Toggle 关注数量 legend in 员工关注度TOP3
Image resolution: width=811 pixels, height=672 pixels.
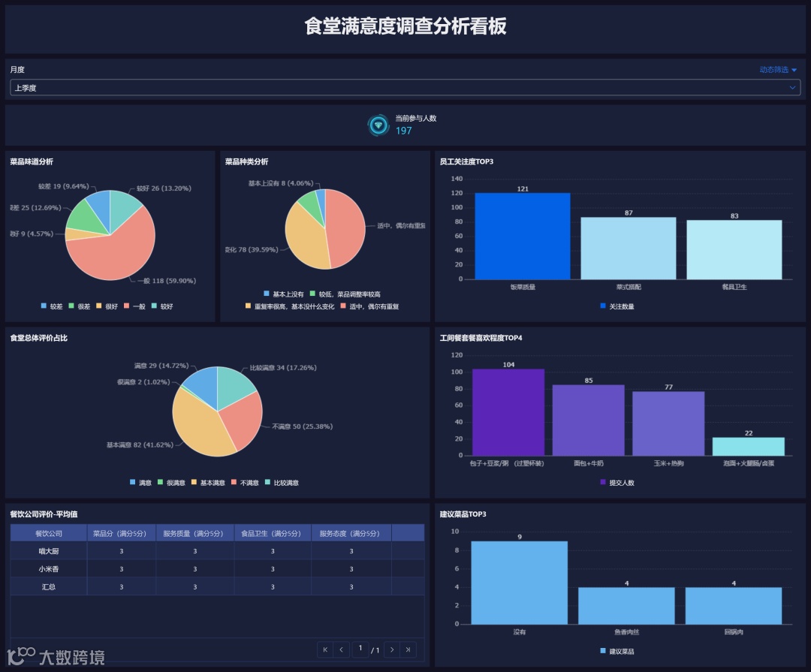(x=617, y=306)
